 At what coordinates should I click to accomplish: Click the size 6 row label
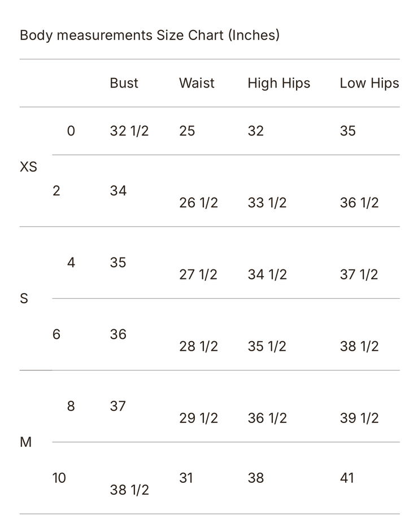click(x=56, y=334)
